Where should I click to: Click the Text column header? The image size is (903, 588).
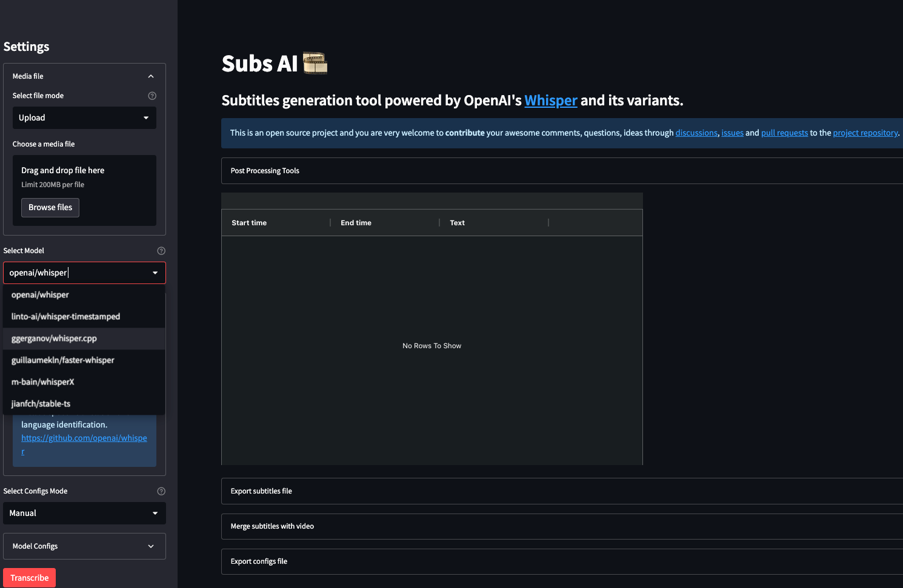[494, 223]
